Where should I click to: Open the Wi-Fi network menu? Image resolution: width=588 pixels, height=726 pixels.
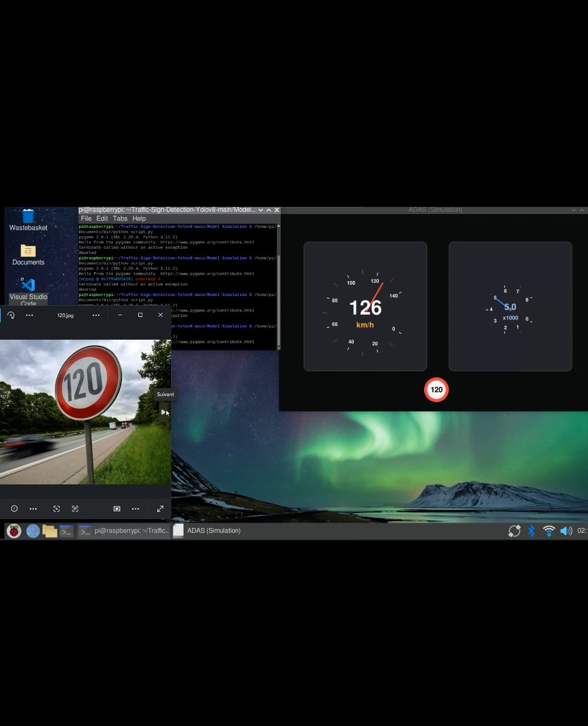click(549, 531)
